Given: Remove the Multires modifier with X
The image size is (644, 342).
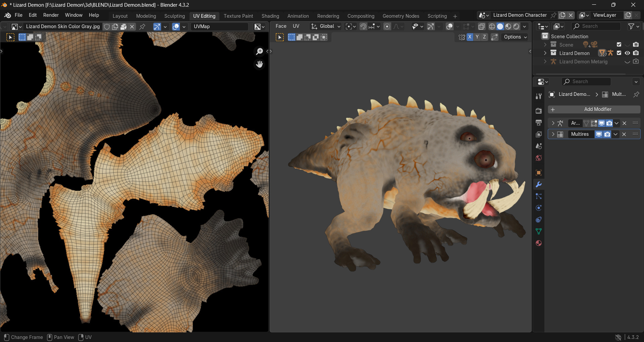Looking at the screenshot, I should coord(624,134).
